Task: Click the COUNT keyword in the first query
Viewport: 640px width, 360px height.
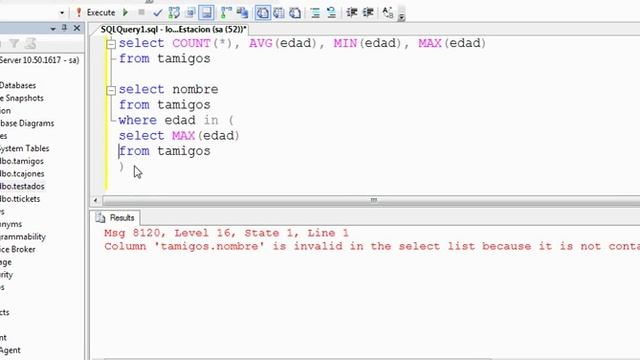Action: point(191,43)
